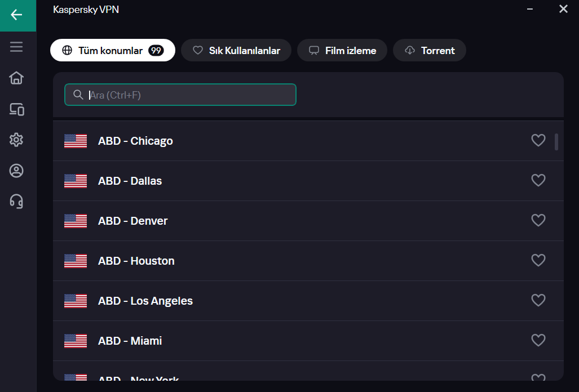Open settings gear in sidebar
Image resolution: width=579 pixels, height=392 pixels.
point(16,140)
